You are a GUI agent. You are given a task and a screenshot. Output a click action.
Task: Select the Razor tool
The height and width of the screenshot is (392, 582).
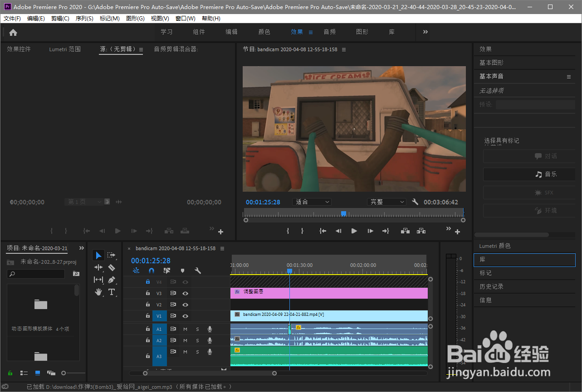[x=112, y=268]
